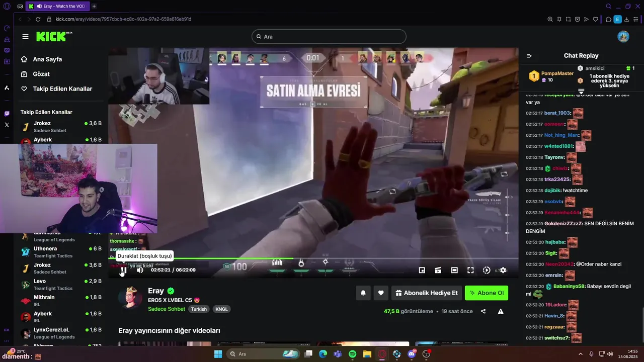Mute the video player volume
Viewport: 644px width, 362px height.
tap(140, 270)
